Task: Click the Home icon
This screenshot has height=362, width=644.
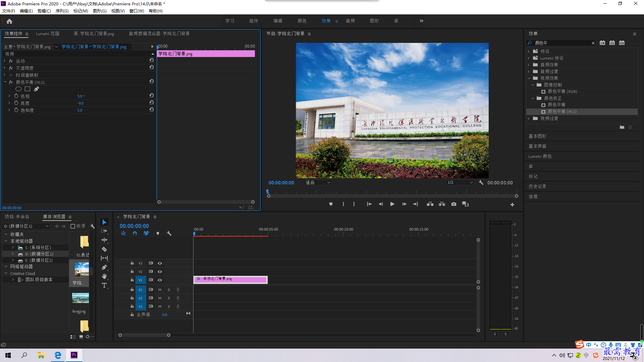Action: (9, 21)
